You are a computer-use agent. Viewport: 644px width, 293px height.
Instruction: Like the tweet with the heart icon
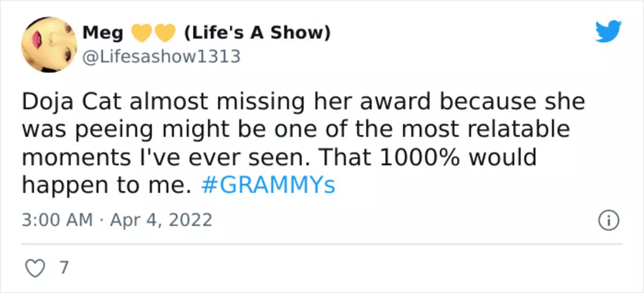coord(35,268)
